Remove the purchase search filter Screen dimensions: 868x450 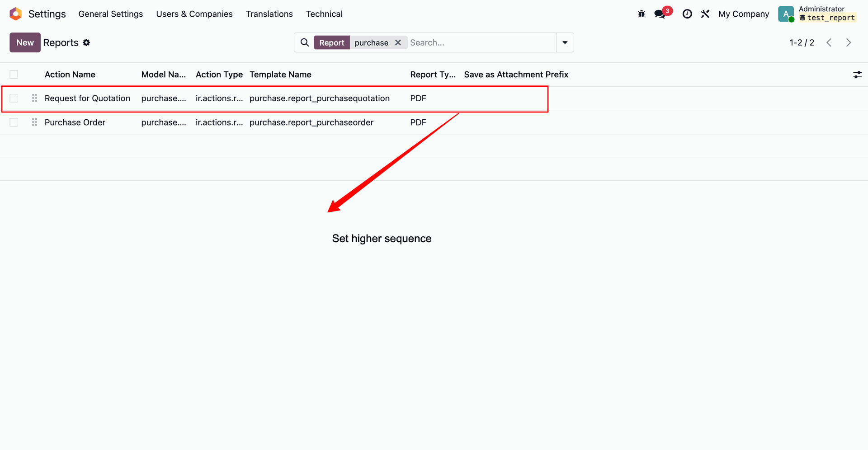click(x=398, y=42)
